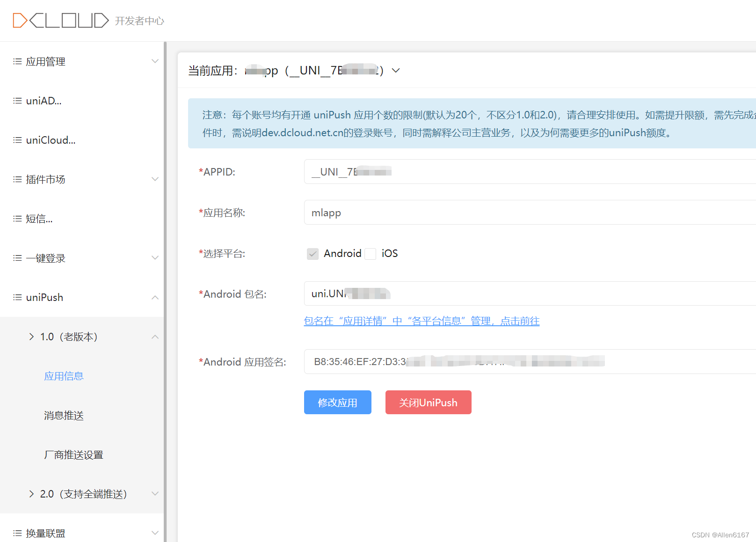Open 消息推送 in the uniPush menu
This screenshot has width=756, height=542.
(63, 415)
